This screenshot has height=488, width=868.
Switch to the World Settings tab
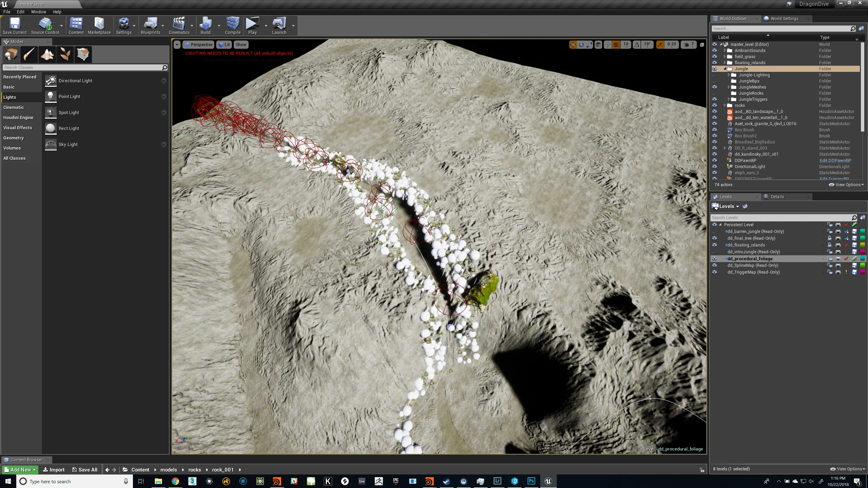784,19
